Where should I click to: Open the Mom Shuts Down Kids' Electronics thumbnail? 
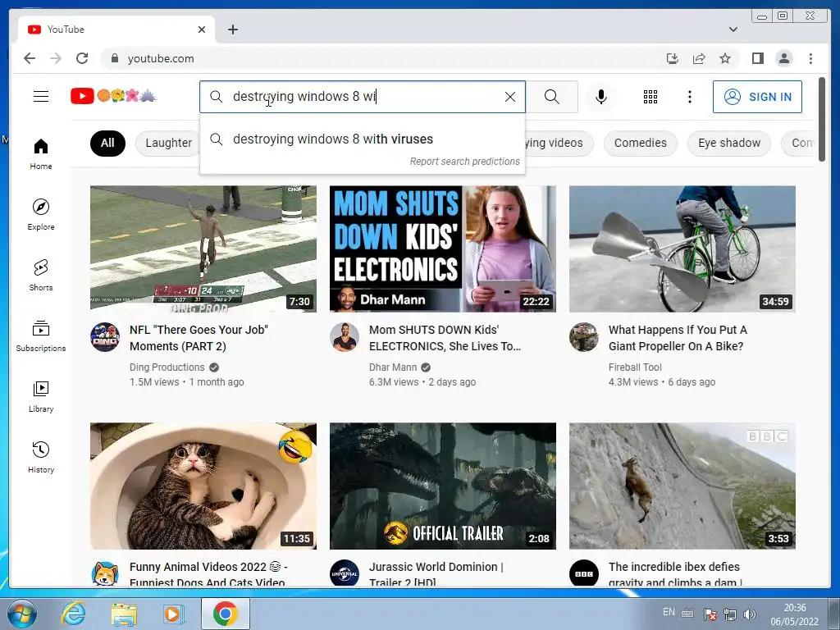(x=442, y=249)
